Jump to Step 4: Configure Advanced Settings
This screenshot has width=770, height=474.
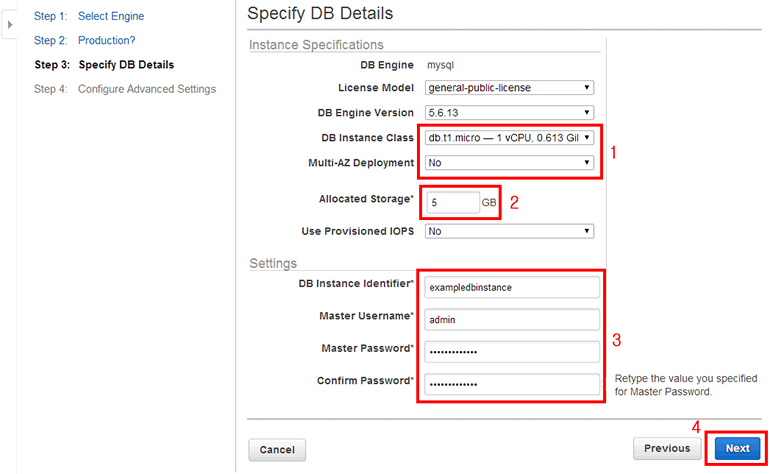tap(124, 89)
